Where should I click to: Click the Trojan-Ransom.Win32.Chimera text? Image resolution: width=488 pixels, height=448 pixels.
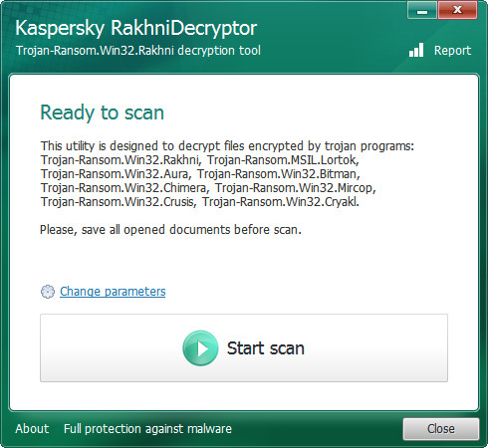124,188
